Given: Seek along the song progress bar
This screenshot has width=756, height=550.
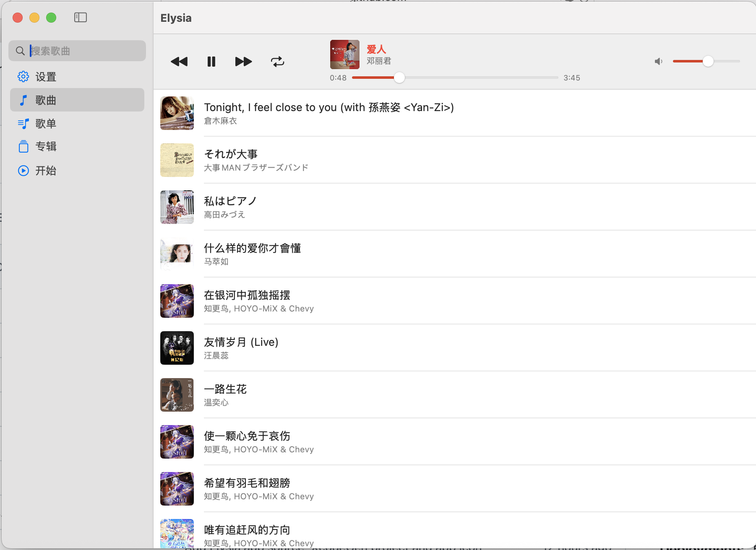Looking at the screenshot, I should point(455,78).
